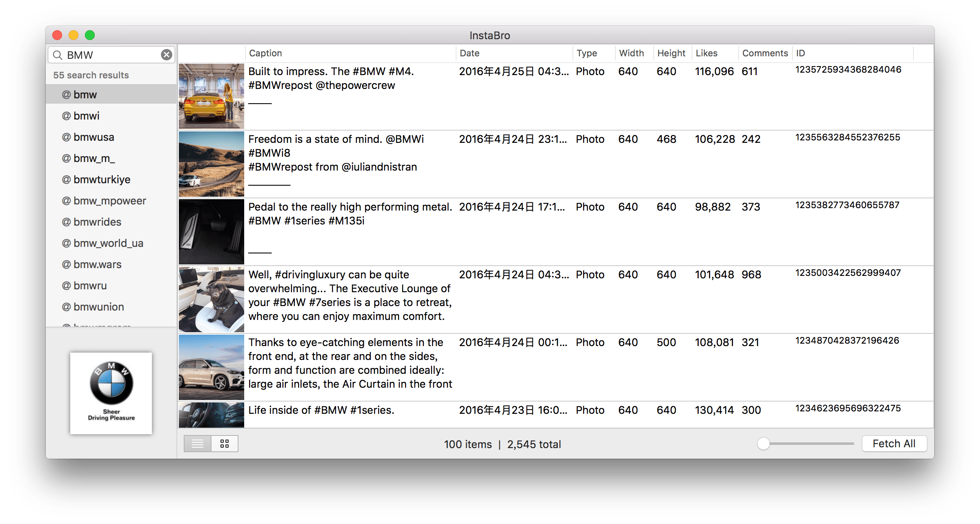Click the Fetch All button
This screenshot has height=524, width=980.
click(894, 444)
